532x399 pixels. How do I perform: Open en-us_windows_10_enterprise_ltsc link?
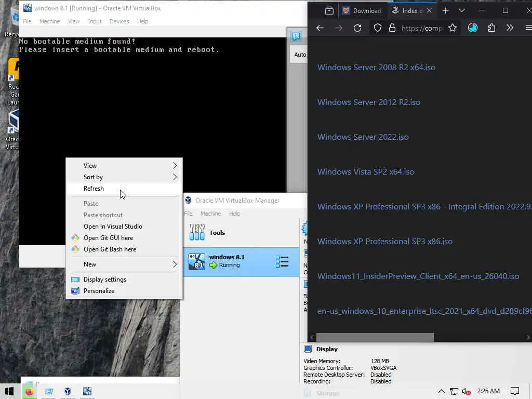(x=424, y=311)
